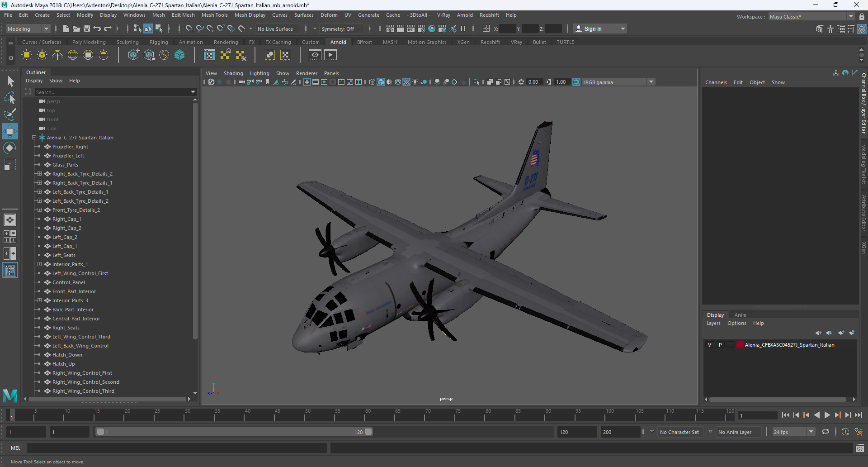Activate the Rotate tool
This screenshot has width=868, height=467.
(x=10, y=148)
